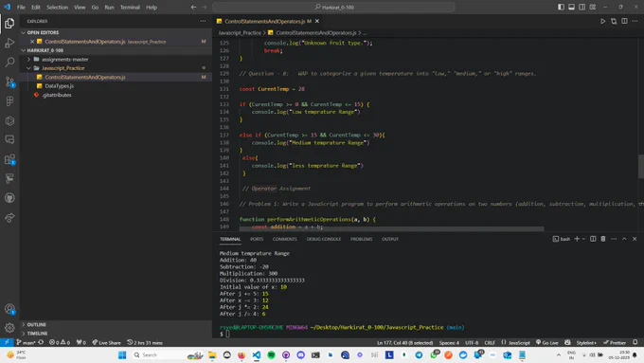Split the terminal pane
The image size is (644, 363).
click(x=593, y=239)
